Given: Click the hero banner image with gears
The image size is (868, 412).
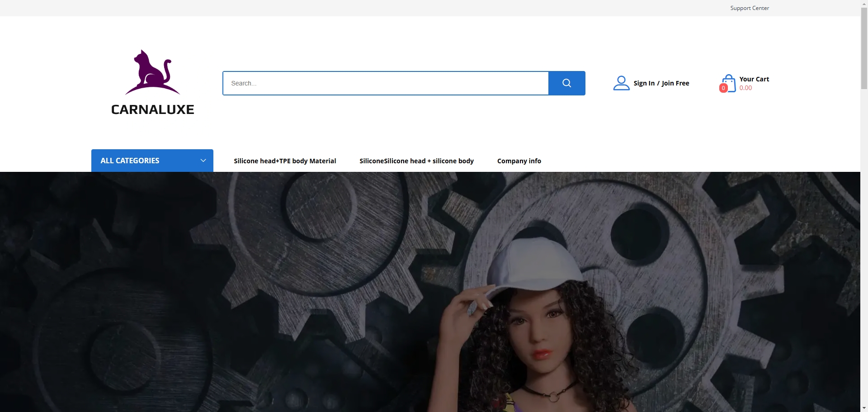Looking at the screenshot, I should click(x=271, y=294).
